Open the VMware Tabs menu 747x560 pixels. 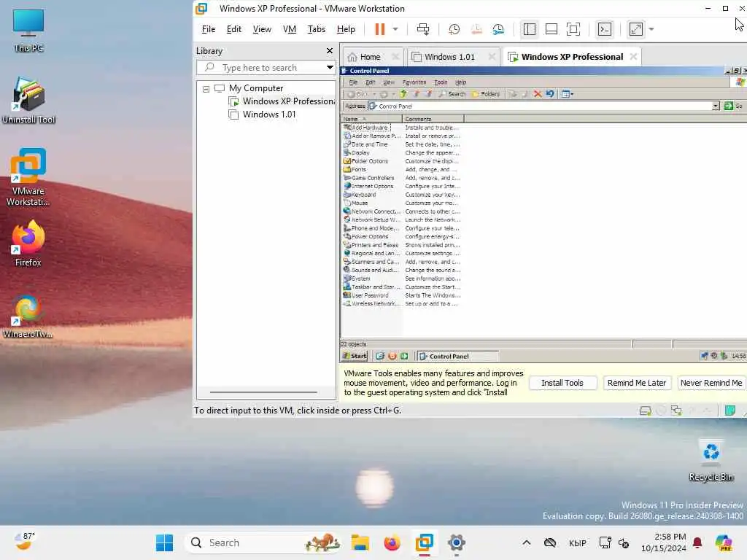pyautogui.click(x=316, y=29)
